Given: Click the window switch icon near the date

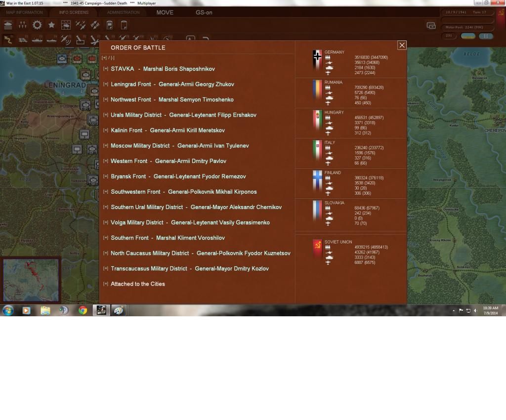Looking at the screenshot, I should [x=431, y=26].
